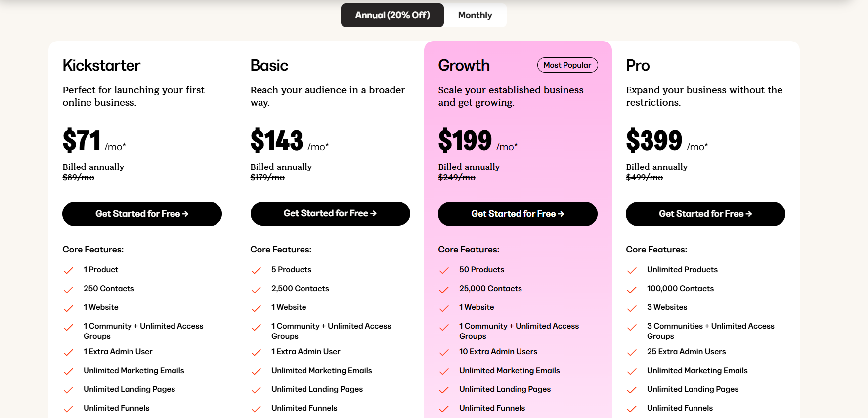Click the crossed-out $89/mo price

tap(78, 177)
